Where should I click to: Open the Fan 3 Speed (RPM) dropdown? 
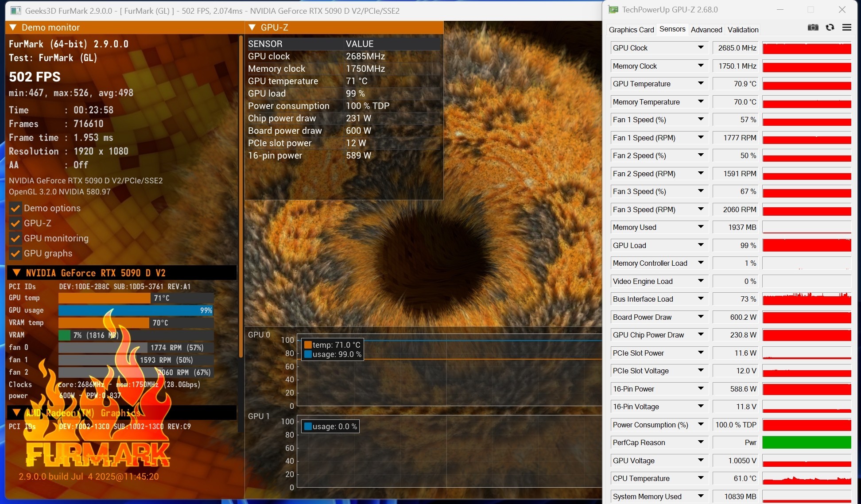pyautogui.click(x=700, y=209)
